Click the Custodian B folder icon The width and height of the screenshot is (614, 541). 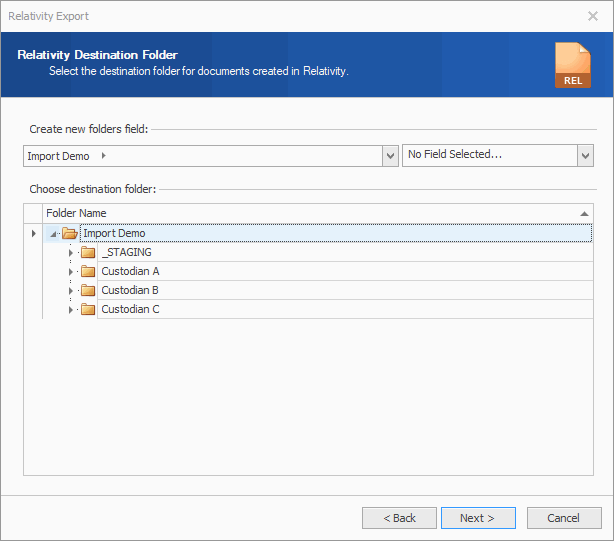88,290
